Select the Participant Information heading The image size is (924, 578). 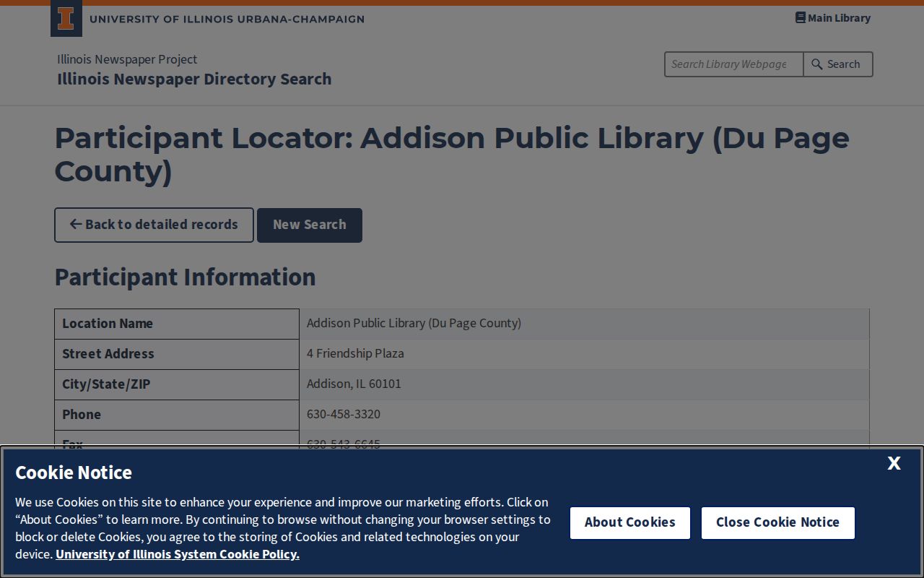(x=185, y=277)
